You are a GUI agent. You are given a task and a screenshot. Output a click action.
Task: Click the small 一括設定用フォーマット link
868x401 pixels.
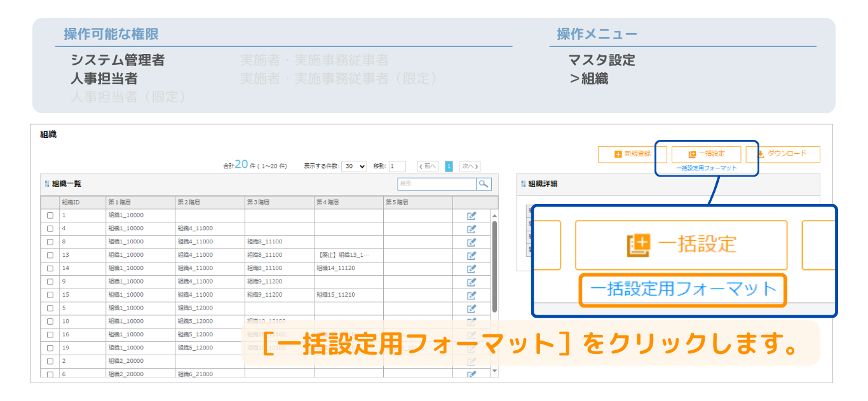[706, 168]
